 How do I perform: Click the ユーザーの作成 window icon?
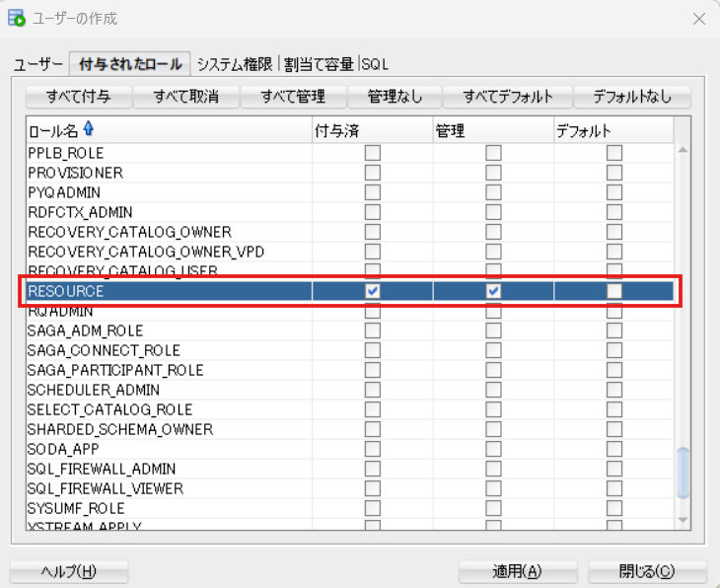coord(17,18)
